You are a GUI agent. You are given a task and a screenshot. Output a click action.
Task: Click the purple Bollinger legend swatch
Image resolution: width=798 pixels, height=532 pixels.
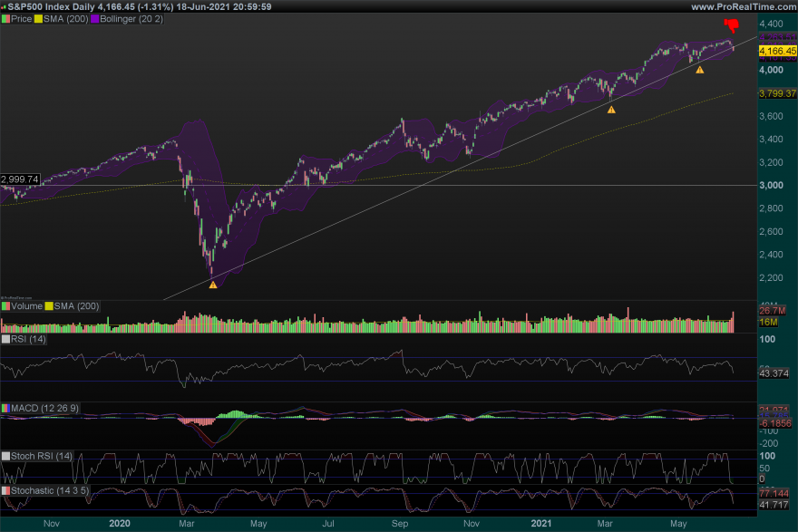[x=94, y=19]
